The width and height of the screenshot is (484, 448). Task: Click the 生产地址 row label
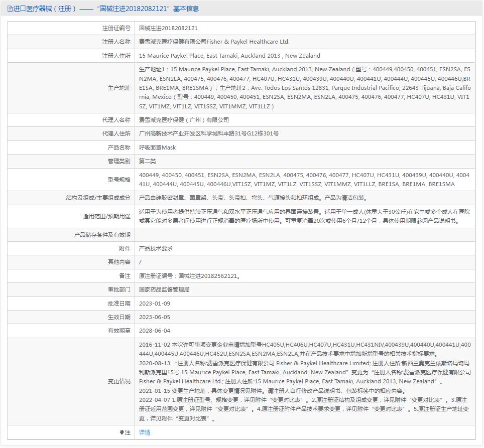point(119,88)
